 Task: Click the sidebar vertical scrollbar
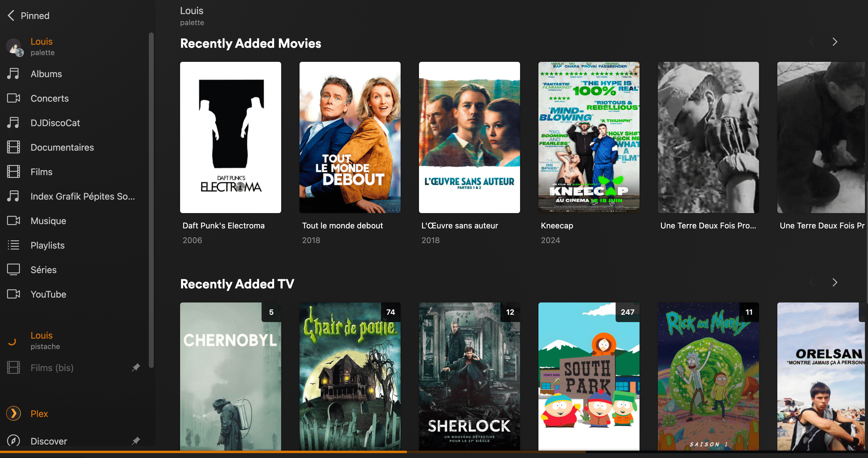tap(151, 200)
